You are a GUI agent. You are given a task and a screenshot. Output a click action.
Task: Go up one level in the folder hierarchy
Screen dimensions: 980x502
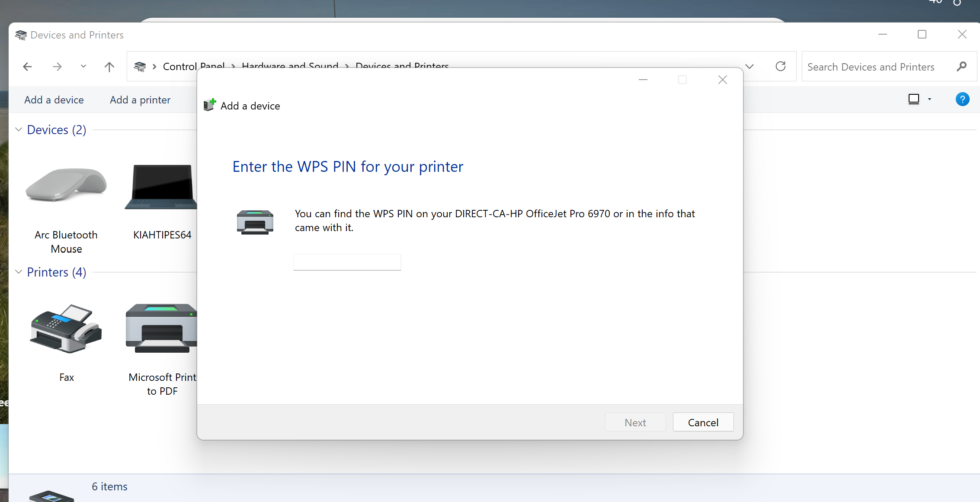(109, 66)
